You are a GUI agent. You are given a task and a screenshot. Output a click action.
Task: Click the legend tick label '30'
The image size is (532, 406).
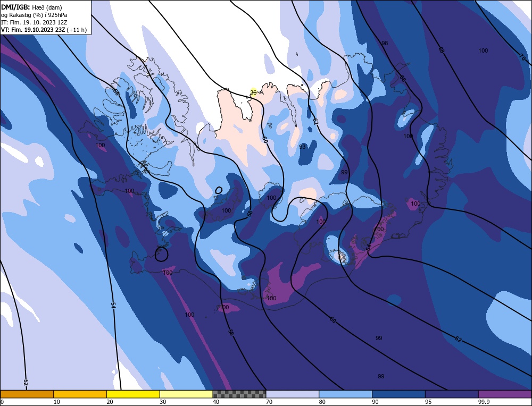(x=163, y=402)
